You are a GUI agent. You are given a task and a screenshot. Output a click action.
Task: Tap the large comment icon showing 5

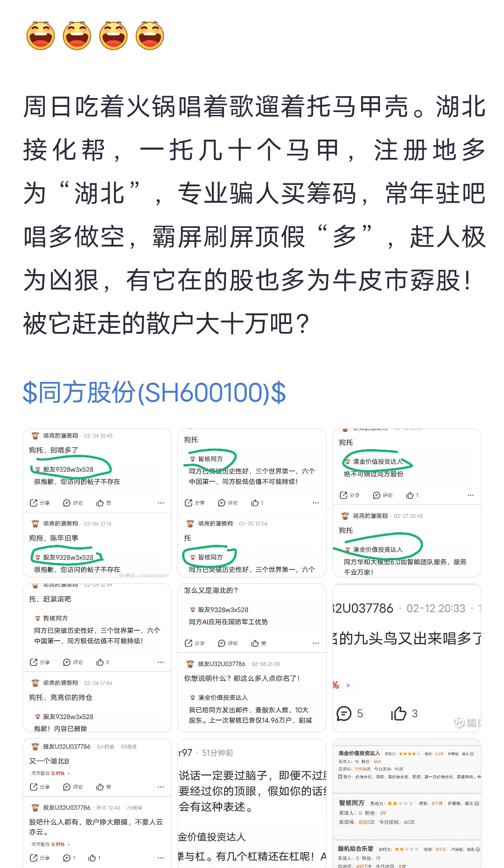344,713
